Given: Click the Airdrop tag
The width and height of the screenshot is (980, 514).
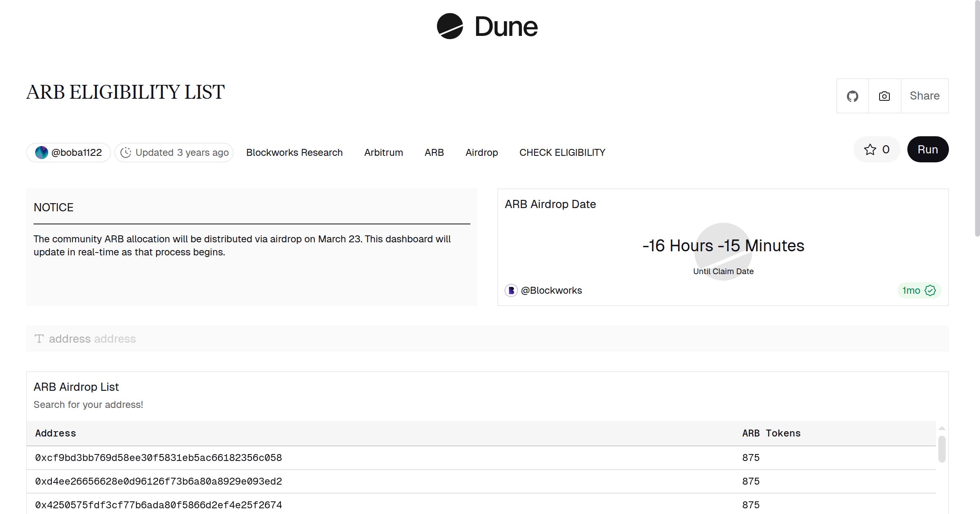Looking at the screenshot, I should [481, 153].
